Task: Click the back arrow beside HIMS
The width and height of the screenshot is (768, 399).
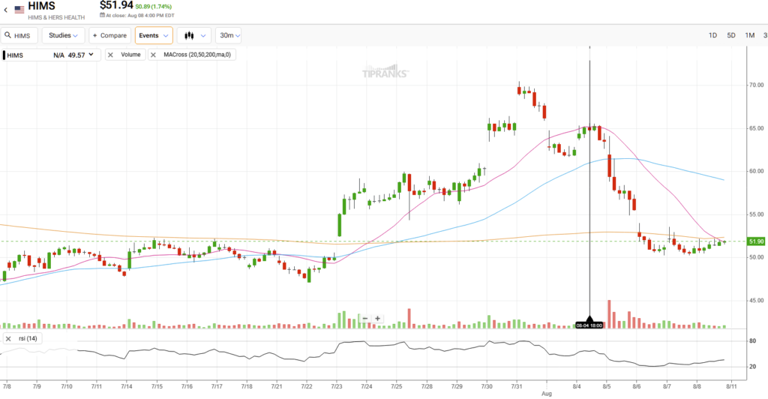Action: tap(5, 9)
